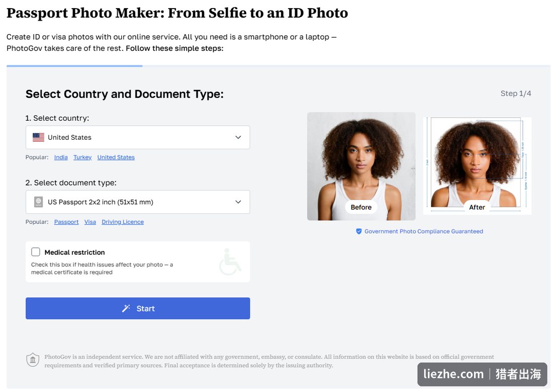Open Government Photo Compliance Guaranteed link
The width and height of the screenshot is (553, 392).
pyautogui.click(x=424, y=231)
